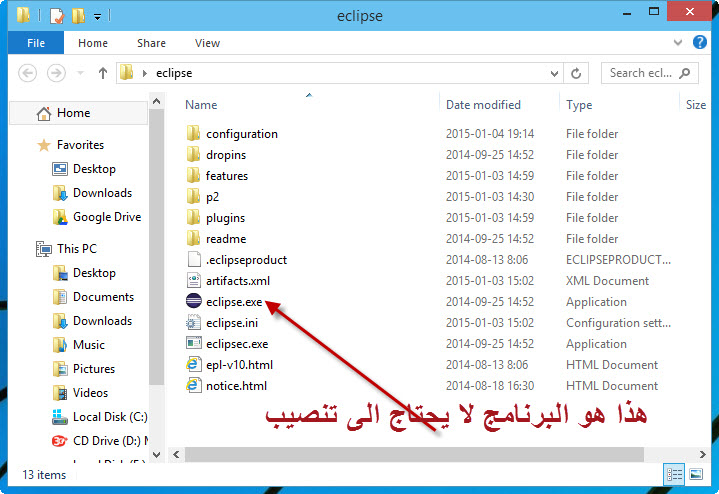Select the eclipse.ini file name
The width and height of the screenshot is (719, 494).
(x=232, y=323)
